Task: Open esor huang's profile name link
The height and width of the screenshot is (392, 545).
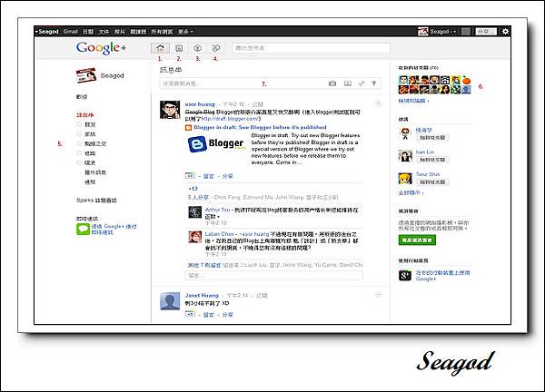Action: (200, 104)
